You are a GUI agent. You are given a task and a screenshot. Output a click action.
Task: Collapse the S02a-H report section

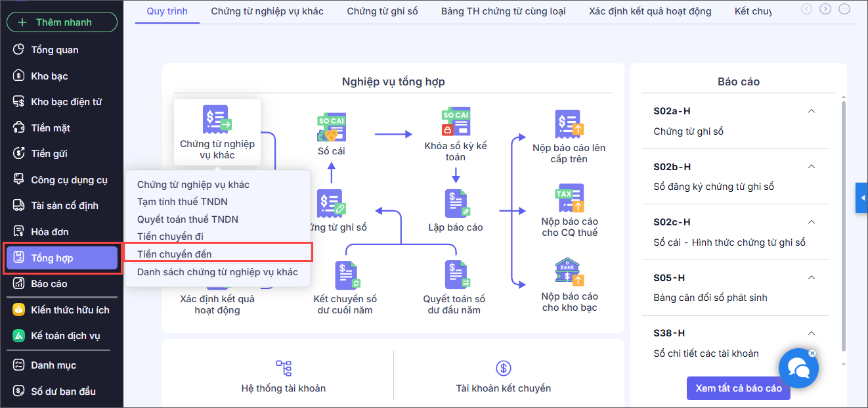click(812, 111)
